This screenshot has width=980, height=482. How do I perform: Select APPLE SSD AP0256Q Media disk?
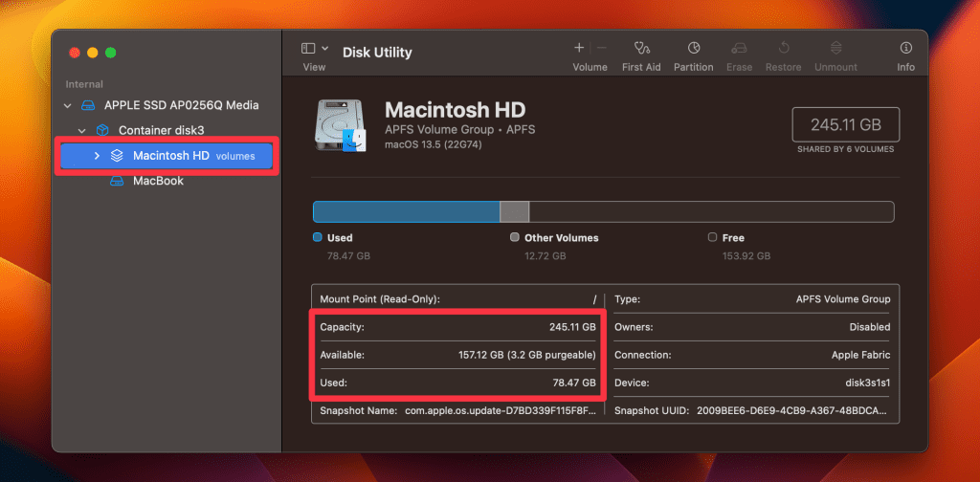(x=181, y=105)
